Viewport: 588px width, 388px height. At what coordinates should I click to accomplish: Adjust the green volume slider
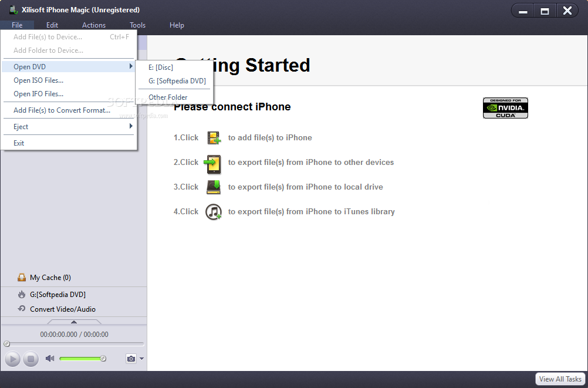(x=83, y=359)
